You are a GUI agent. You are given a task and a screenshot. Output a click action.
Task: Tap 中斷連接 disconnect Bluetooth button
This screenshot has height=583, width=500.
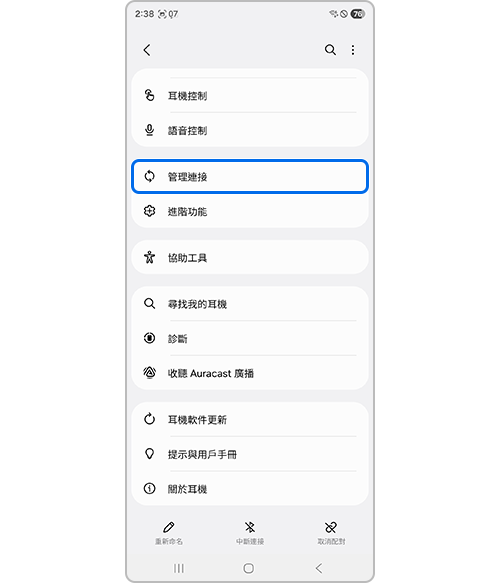(x=250, y=533)
